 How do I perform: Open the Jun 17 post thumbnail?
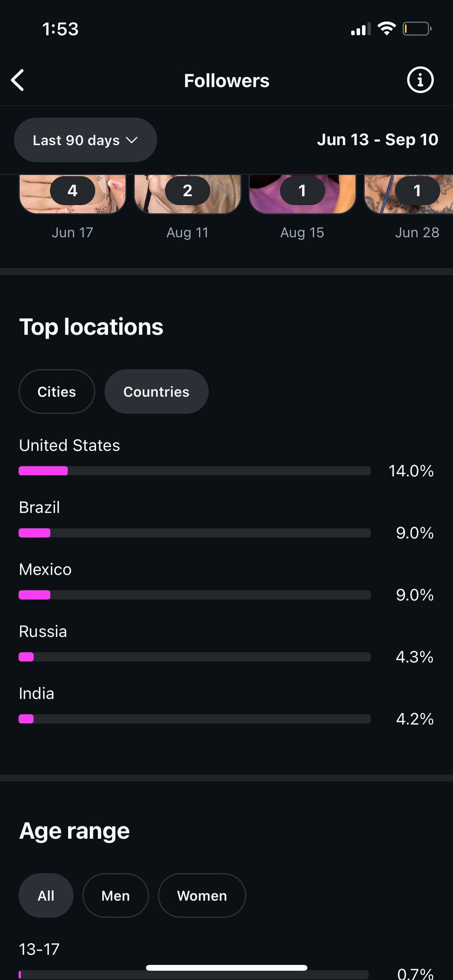pyautogui.click(x=73, y=194)
